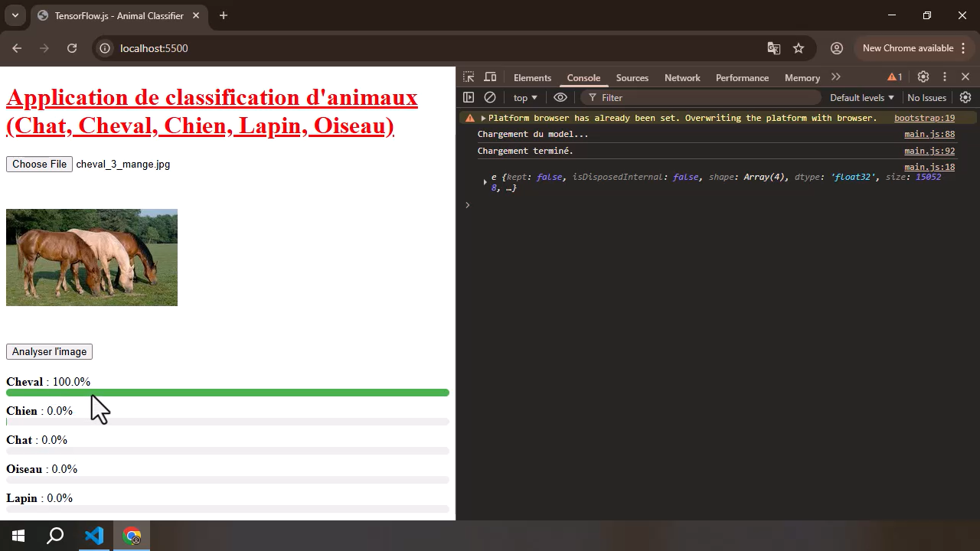This screenshot has height=551, width=980.
Task: Click the bookmark star in address bar
Action: [799, 48]
